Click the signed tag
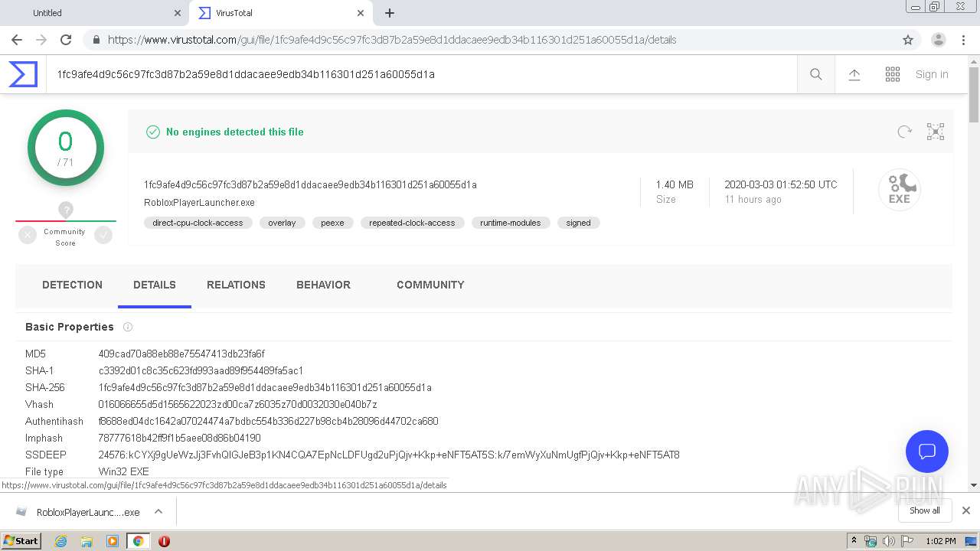980x551 pixels. (x=578, y=223)
